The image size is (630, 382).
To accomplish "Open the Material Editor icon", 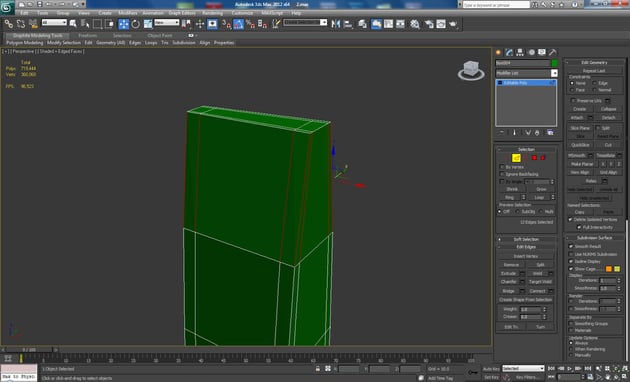I will [415, 24].
